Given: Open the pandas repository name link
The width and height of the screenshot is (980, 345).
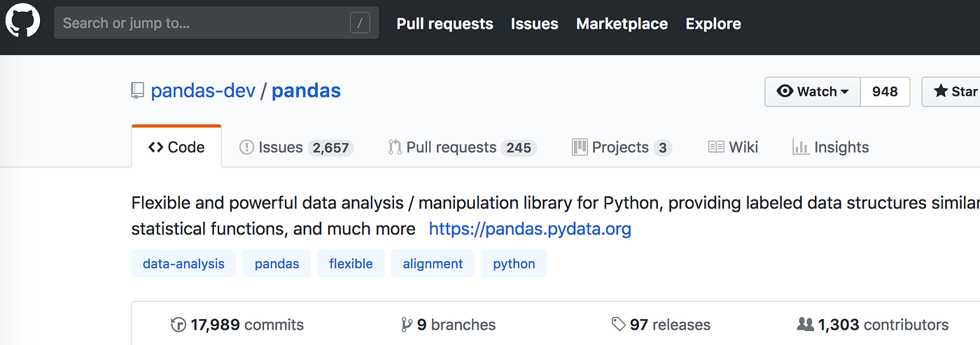Looking at the screenshot, I should (x=306, y=91).
